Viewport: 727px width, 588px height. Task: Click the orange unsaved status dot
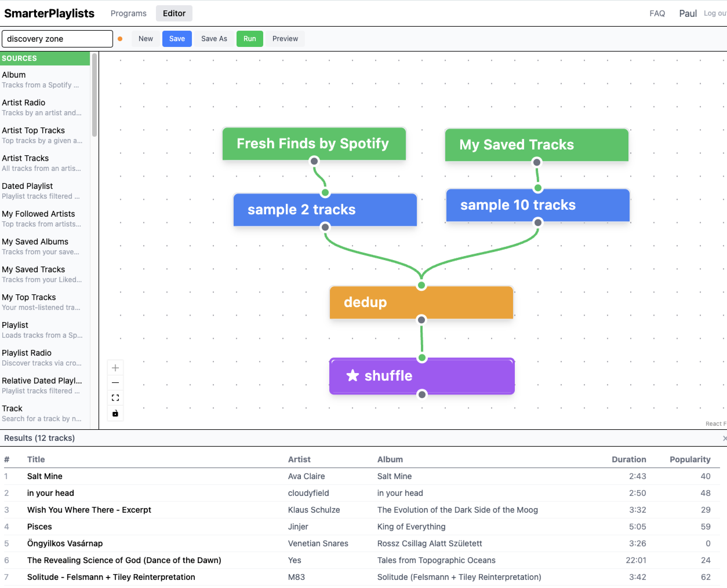tap(120, 39)
